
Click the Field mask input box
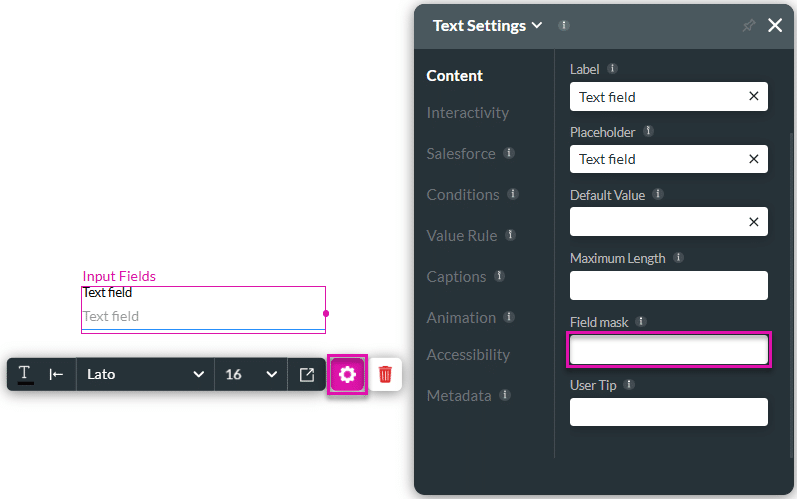click(x=668, y=350)
